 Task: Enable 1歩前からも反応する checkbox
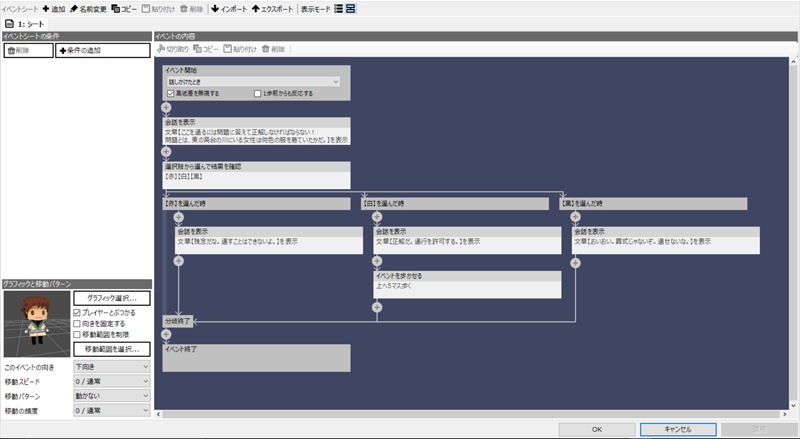point(257,93)
